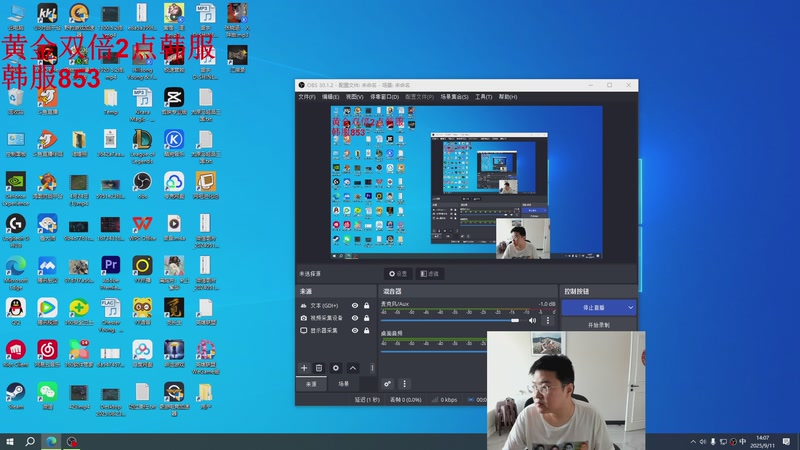
Task: Toggle lock for 显示器采集 source
Action: (x=366, y=331)
